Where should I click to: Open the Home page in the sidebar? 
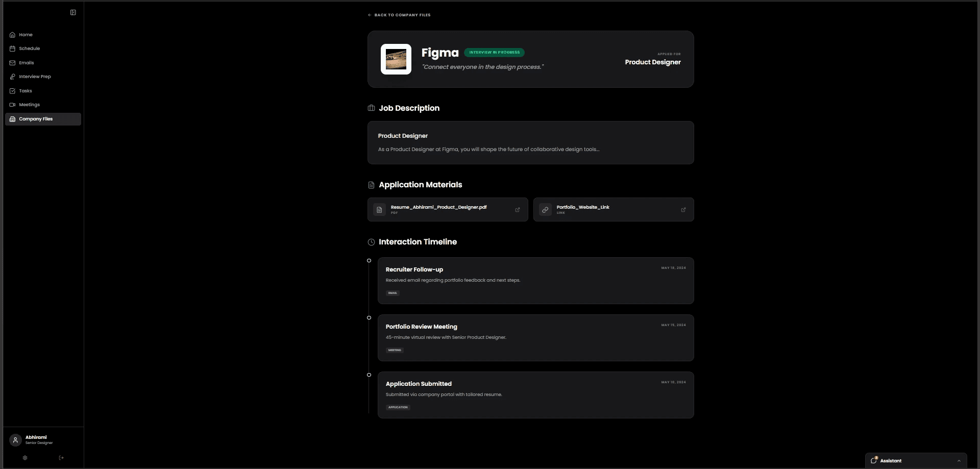(43, 35)
